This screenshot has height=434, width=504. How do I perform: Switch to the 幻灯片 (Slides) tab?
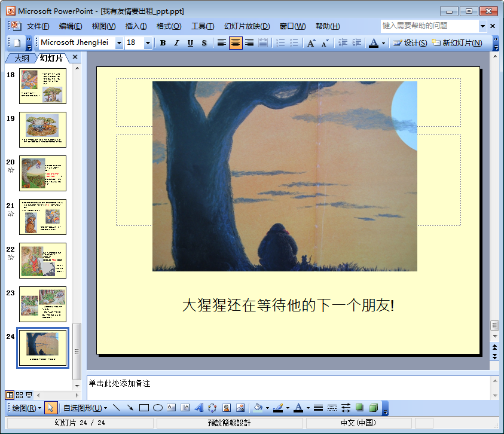(x=51, y=58)
